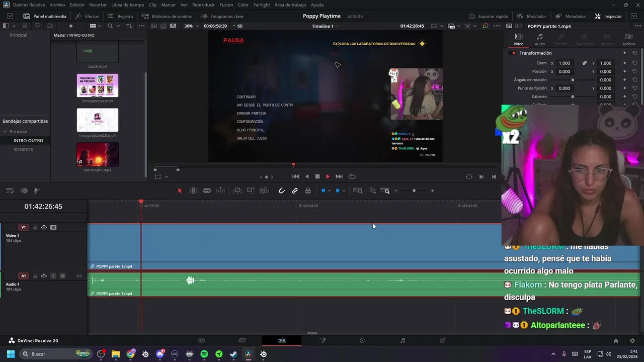The width and height of the screenshot is (644, 362).
Task: Toggle snapping magnet button
Action: pyautogui.click(x=282, y=191)
